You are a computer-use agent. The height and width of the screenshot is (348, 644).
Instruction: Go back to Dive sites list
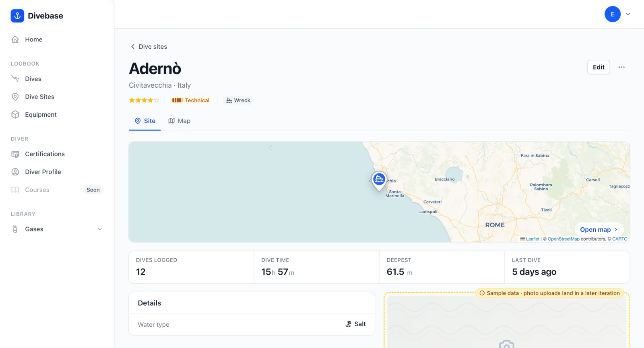pos(149,47)
